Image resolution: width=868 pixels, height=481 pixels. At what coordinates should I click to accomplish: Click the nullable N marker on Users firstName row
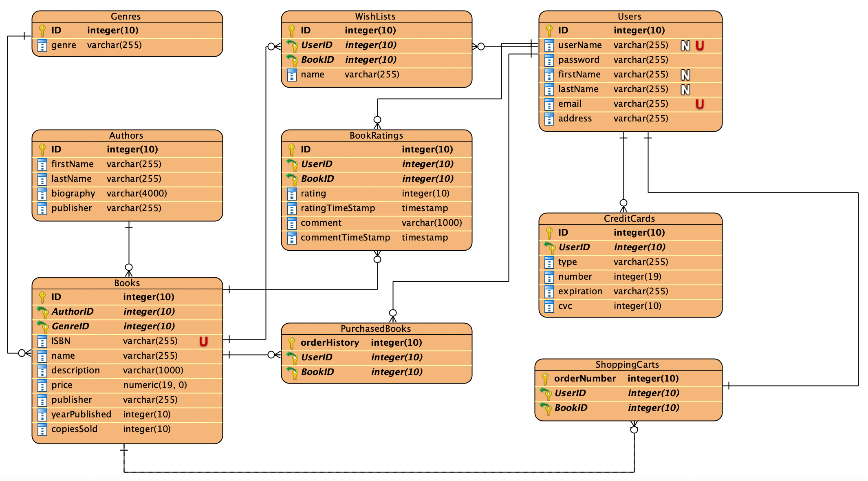tap(685, 75)
